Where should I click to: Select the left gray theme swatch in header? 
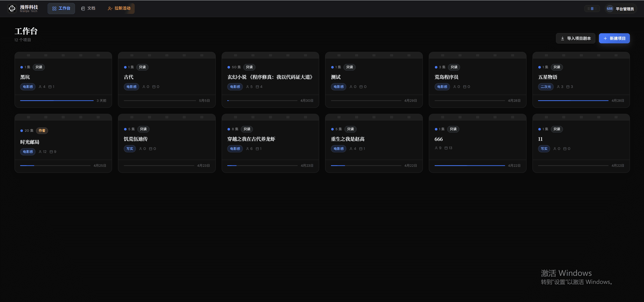point(589,9)
